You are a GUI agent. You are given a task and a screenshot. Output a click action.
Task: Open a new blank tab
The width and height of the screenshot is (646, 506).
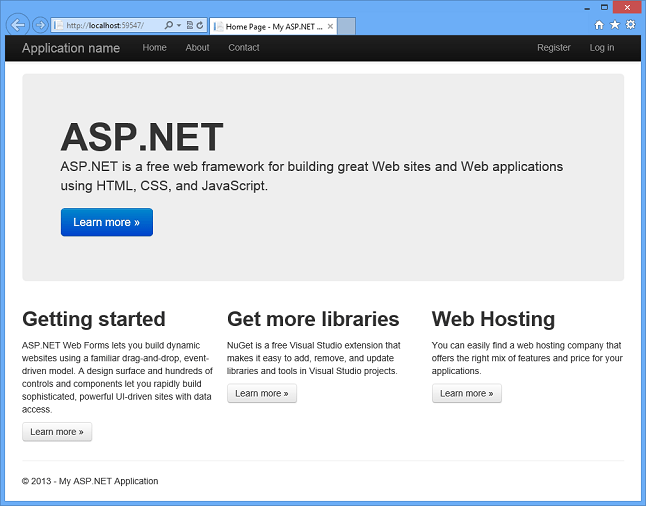point(346,25)
